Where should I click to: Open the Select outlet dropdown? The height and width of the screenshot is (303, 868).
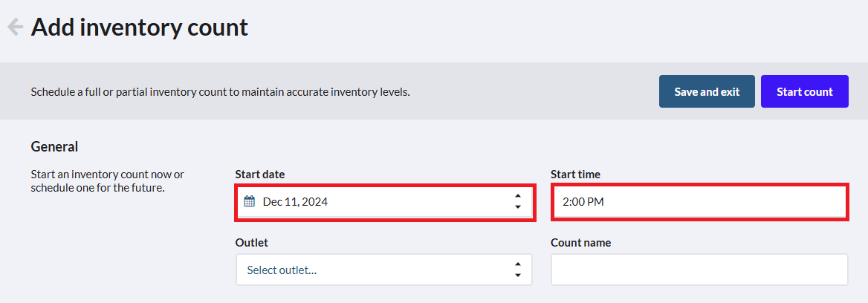[x=384, y=270]
